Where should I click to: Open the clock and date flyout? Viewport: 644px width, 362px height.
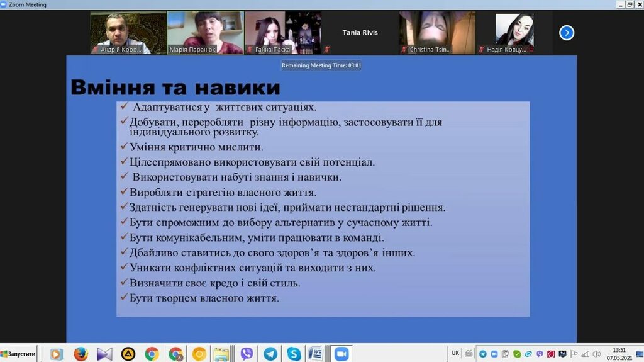pyautogui.click(x=619, y=353)
